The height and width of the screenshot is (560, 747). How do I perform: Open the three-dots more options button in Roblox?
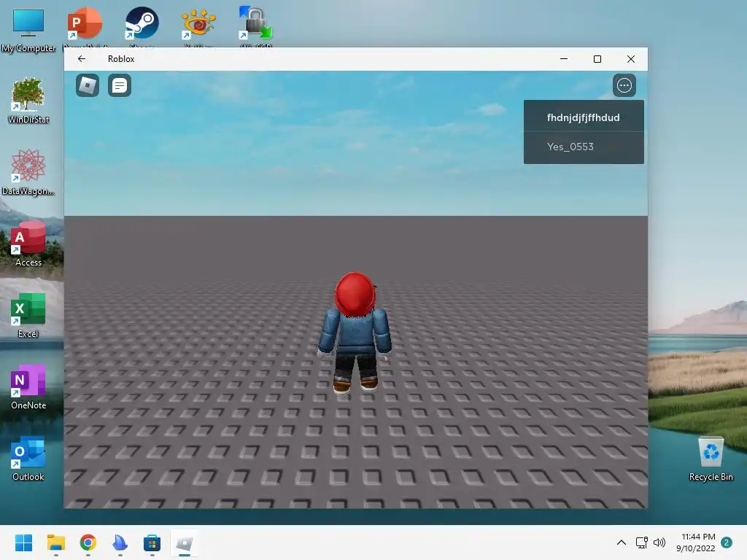[x=624, y=86]
